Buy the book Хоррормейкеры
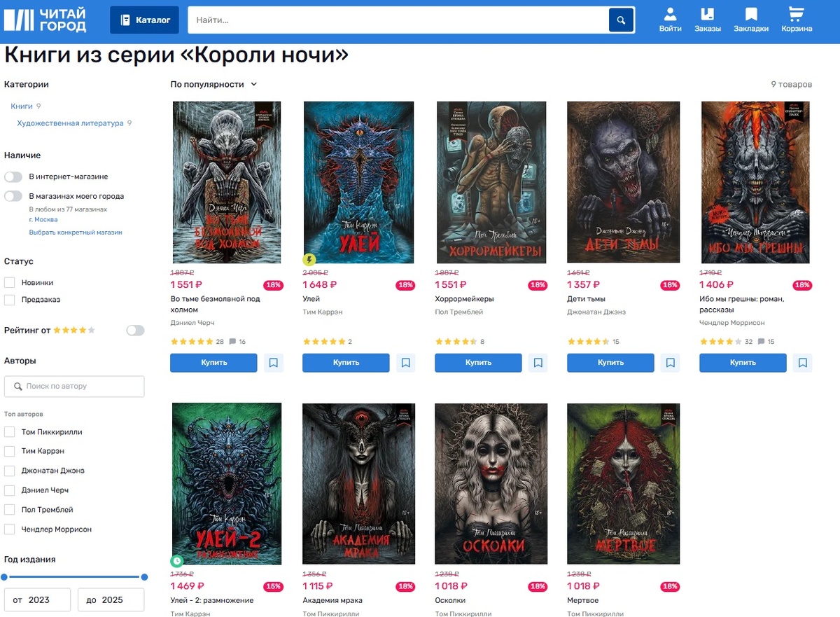The width and height of the screenshot is (840, 617). [x=478, y=363]
